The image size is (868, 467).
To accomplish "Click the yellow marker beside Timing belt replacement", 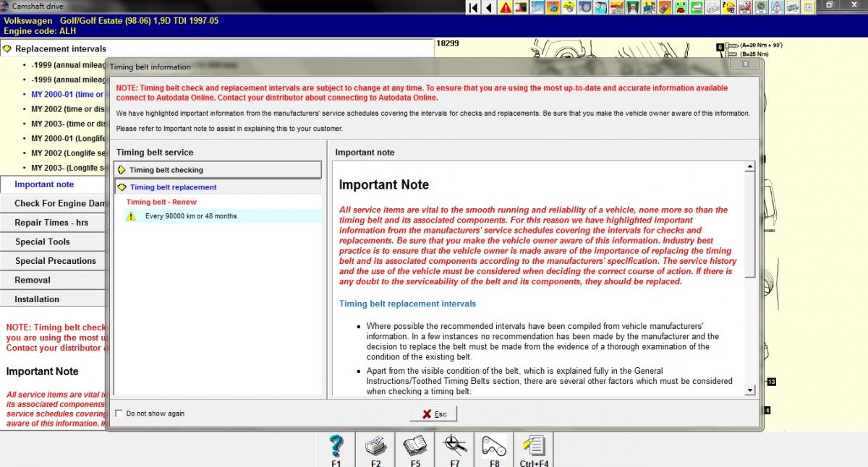I will (122, 187).
